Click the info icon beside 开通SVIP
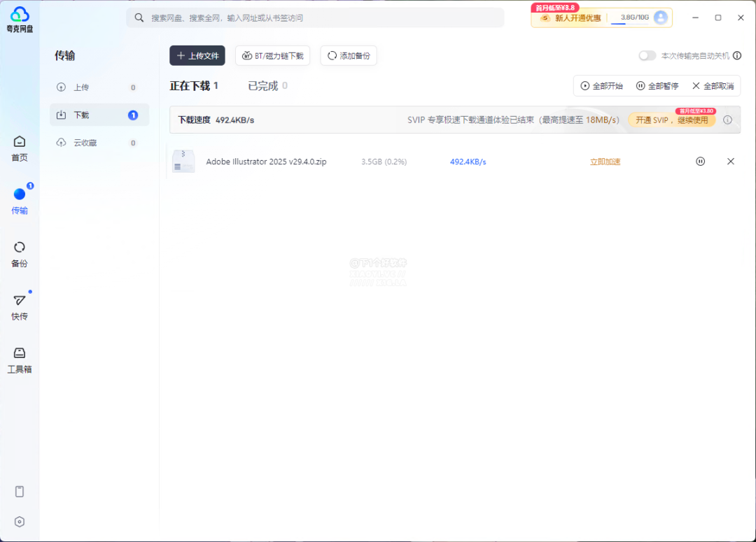The height and width of the screenshot is (542, 756). [727, 120]
